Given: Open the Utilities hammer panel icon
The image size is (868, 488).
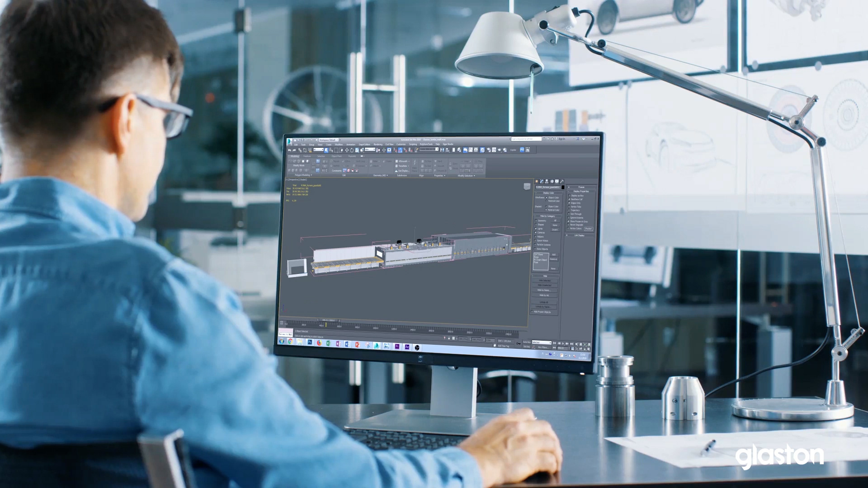Looking at the screenshot, I should coord(562,181).
